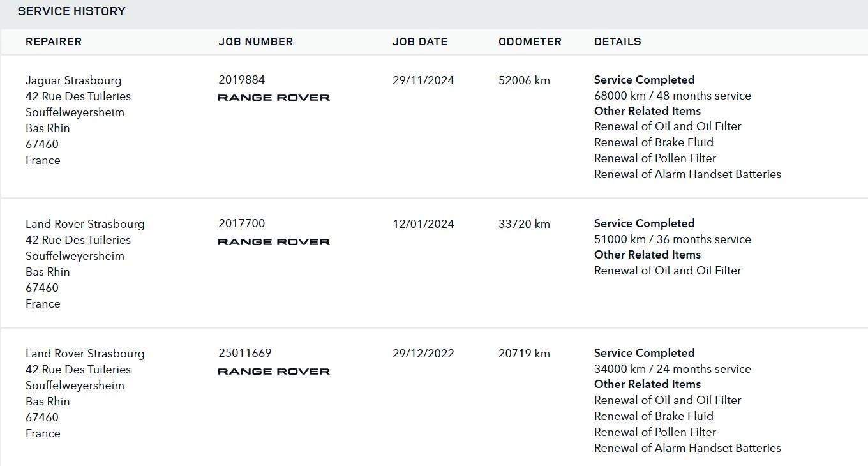This screenshot has height=466, width=868.
Task: Click job number 2017700
Action: click(x=241, y=223)
